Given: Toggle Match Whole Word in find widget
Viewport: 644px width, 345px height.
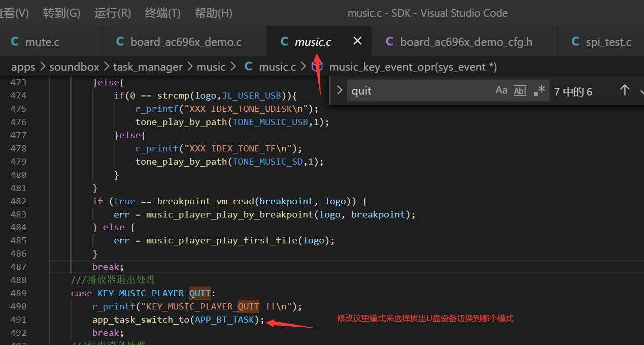Looking at the screenshot, I should click(x=520, y=90).
